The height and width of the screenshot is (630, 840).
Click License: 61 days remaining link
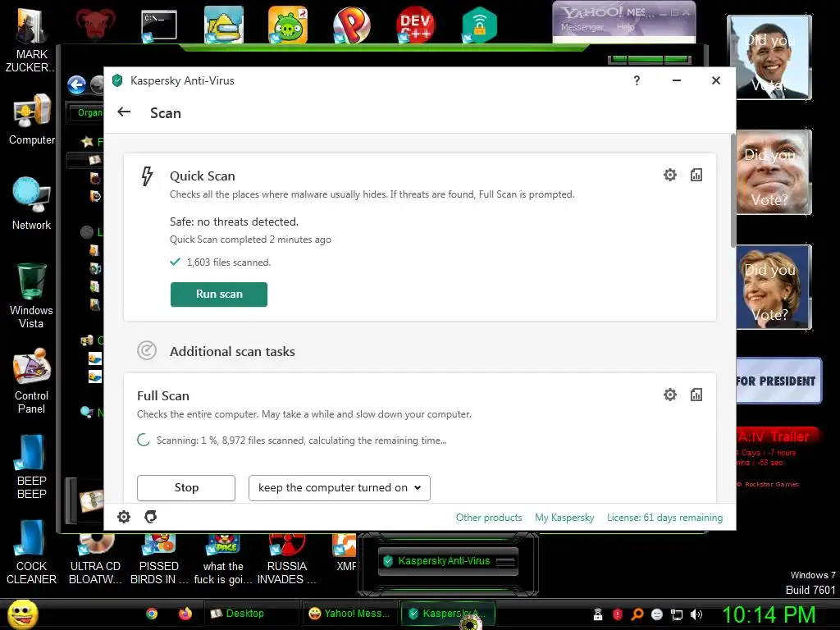point(664,518)
